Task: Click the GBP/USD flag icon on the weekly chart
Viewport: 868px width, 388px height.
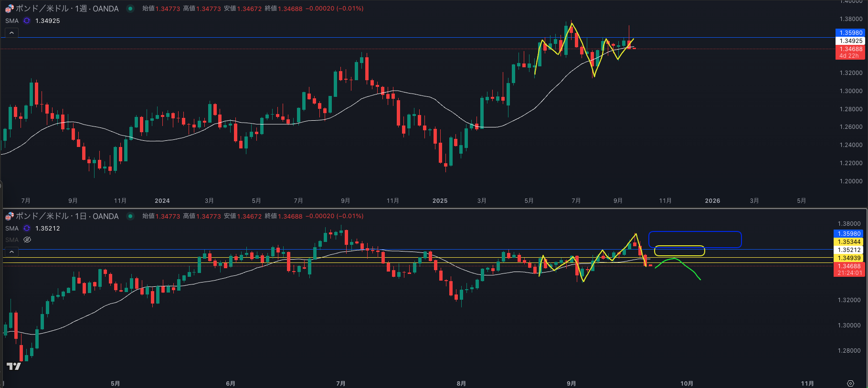Action: (10, 9)
